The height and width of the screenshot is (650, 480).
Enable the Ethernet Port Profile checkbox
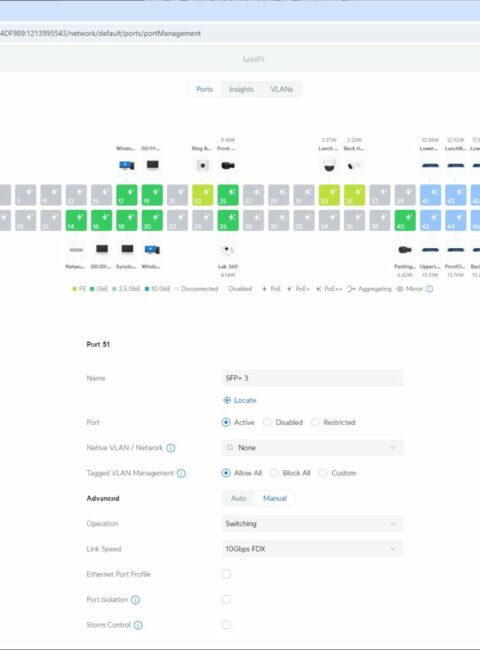(226, 574)
